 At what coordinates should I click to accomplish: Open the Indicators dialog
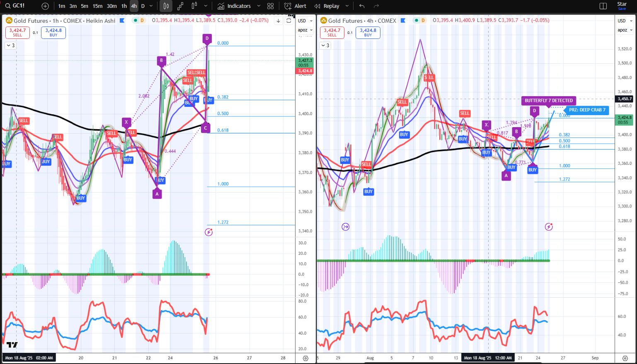click(234, 6)
